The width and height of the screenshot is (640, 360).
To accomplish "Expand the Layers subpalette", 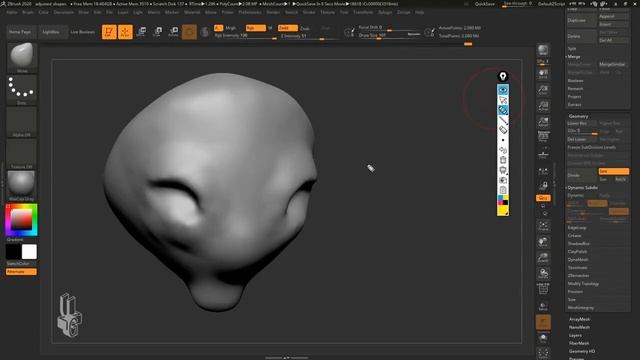I will pyautogui.click(x=575, y=335).
